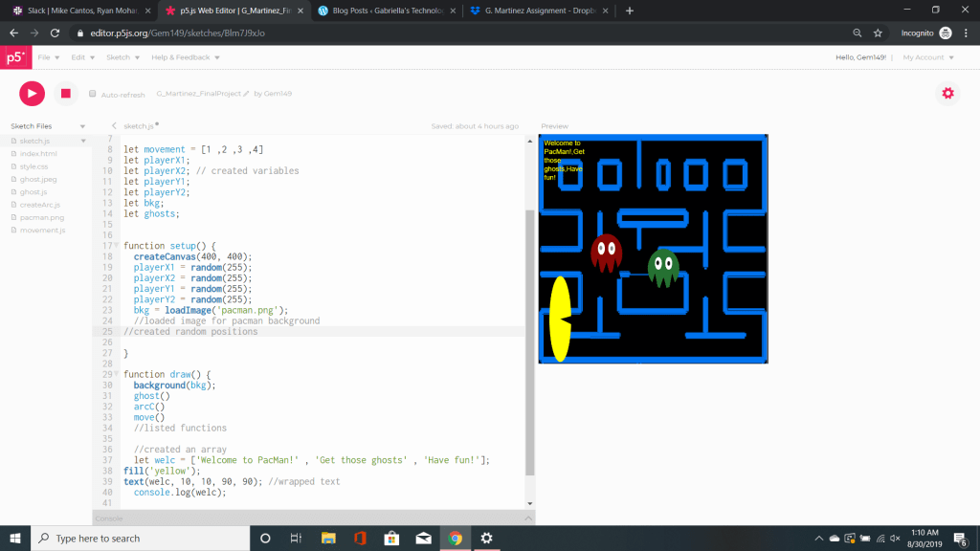Expand the Sketch Files dropdown arrow
Screen dimensions: 980x551
82,126
